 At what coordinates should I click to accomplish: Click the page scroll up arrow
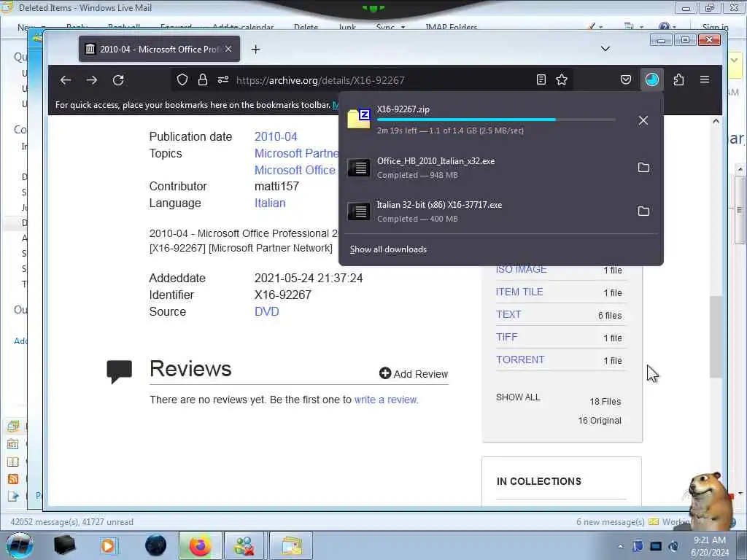716,122
